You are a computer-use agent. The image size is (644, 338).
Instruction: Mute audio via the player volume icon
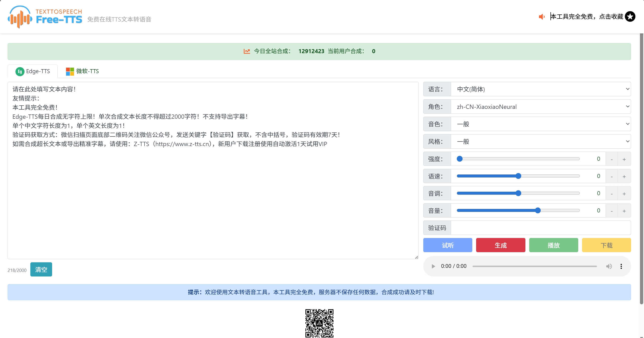pyautogui.click(x=609, y=266)
